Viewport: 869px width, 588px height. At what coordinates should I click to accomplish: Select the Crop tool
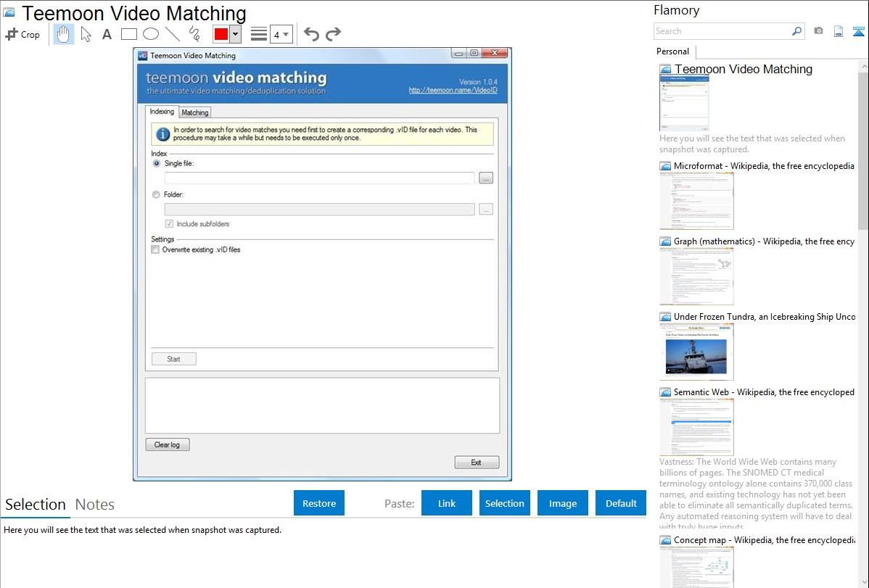[x=22, y=34]
